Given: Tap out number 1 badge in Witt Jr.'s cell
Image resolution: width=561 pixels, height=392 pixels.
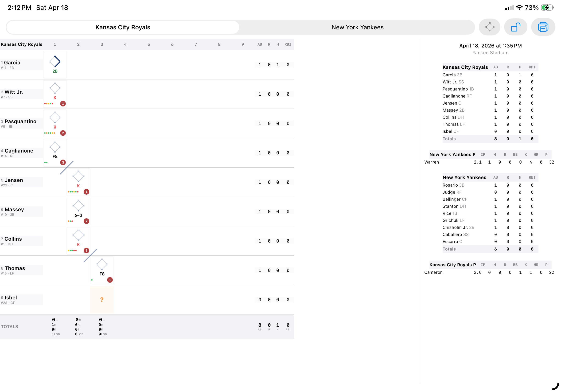Looking at the screenshot, I should click(x=63, y=104).
